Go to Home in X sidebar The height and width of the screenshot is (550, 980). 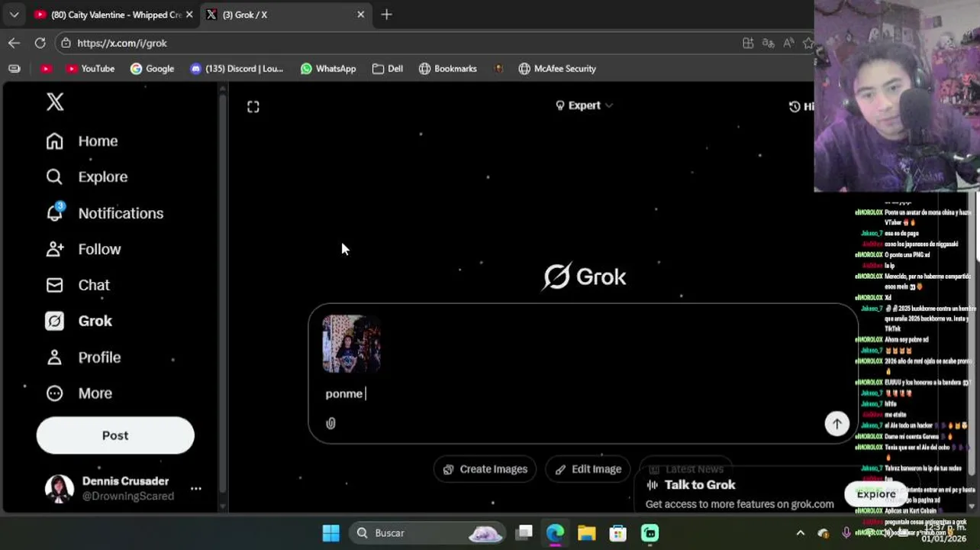pyautogui.click(x=82, y=141)
